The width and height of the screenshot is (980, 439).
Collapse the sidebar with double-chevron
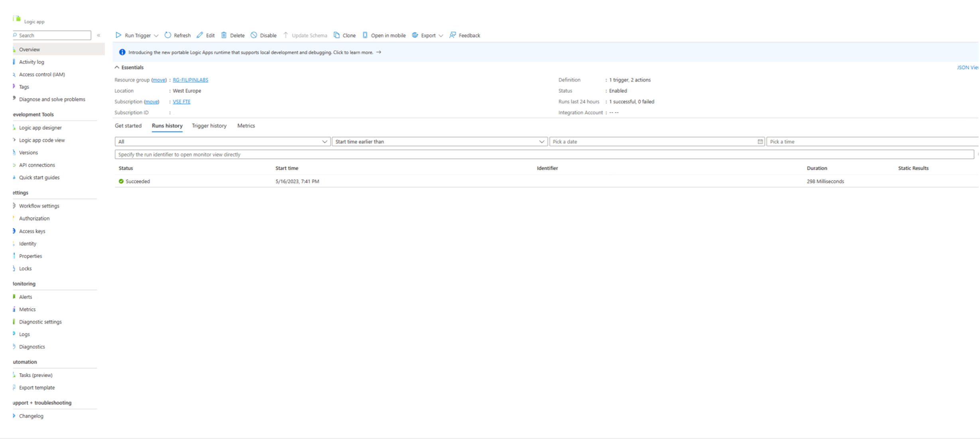click(x=98, y=35)
